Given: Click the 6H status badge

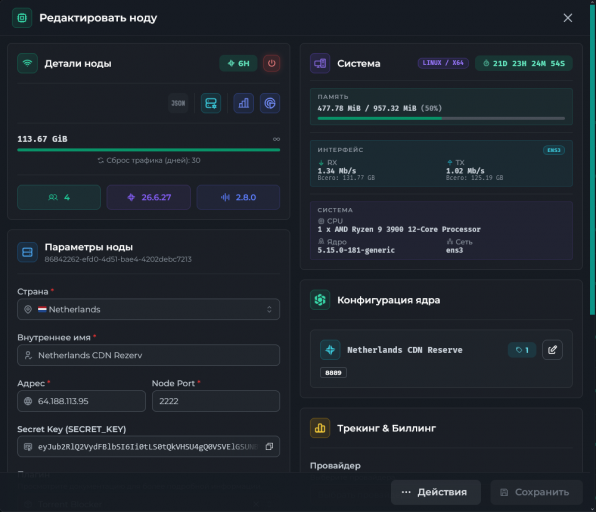Looking at the screenshot, I should (x=238, y=63).
